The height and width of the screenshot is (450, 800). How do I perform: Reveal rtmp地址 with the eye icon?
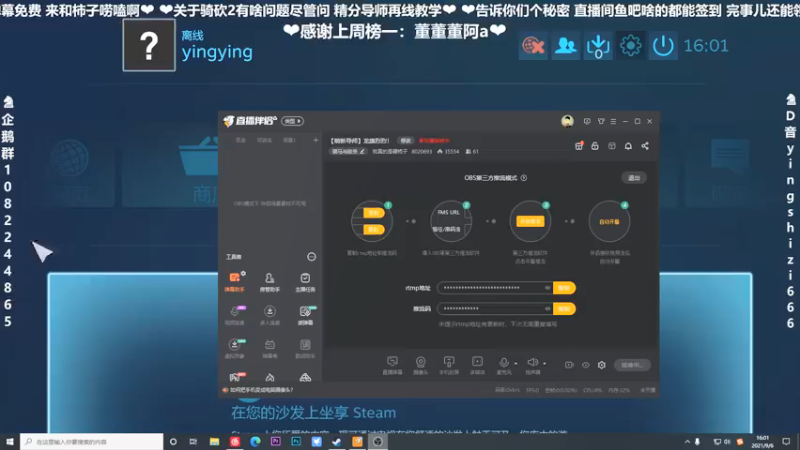547,288
